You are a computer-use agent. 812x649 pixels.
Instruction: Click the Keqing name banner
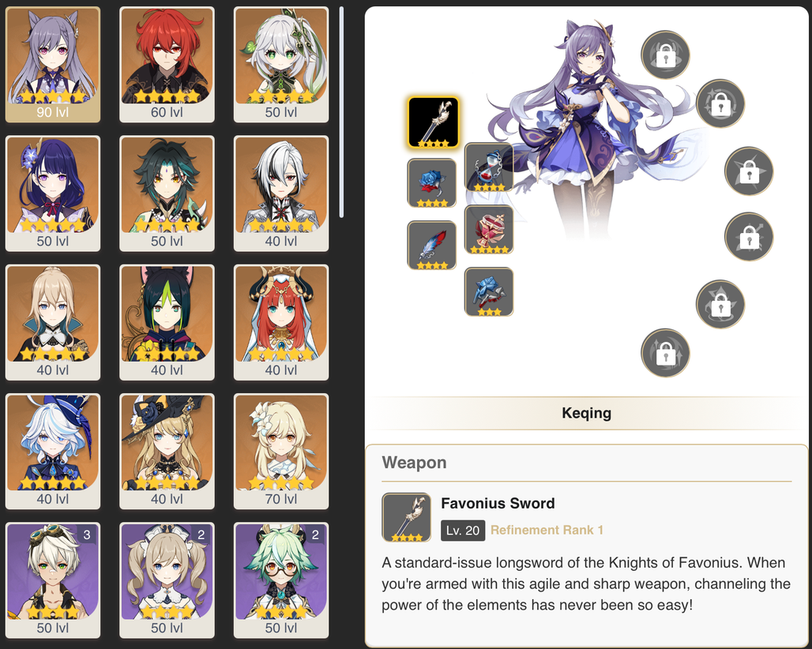click(x=586, y=413)
